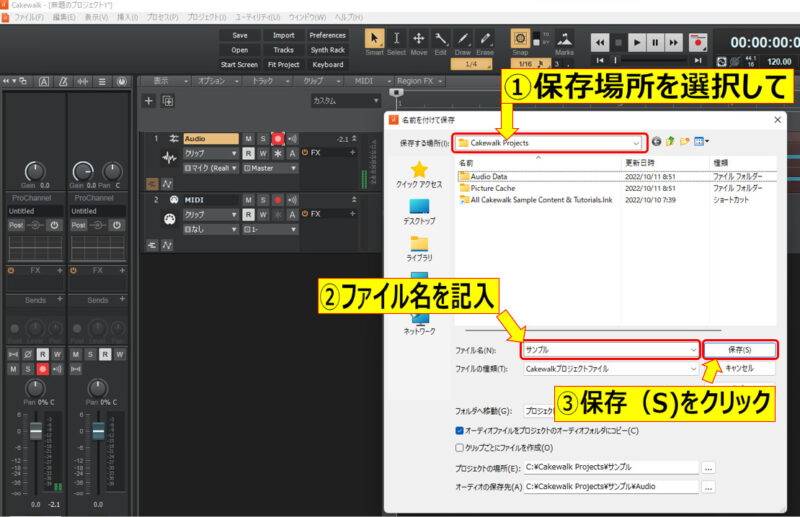The height and width of the screenshot is (517, 800).
Task: Start playback with Play button
Action: (x=637, y=43)
